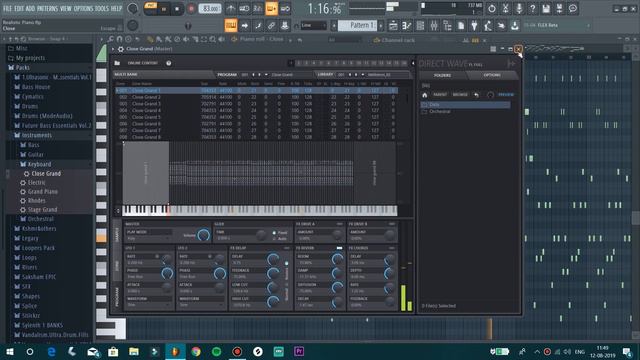Open the Playlist view icon
The width and height of the screenshot is (640, 360).
tap(393, 25)
